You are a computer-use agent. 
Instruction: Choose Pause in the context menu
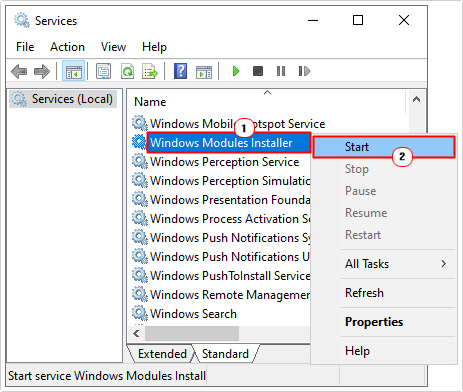(384, 191)
